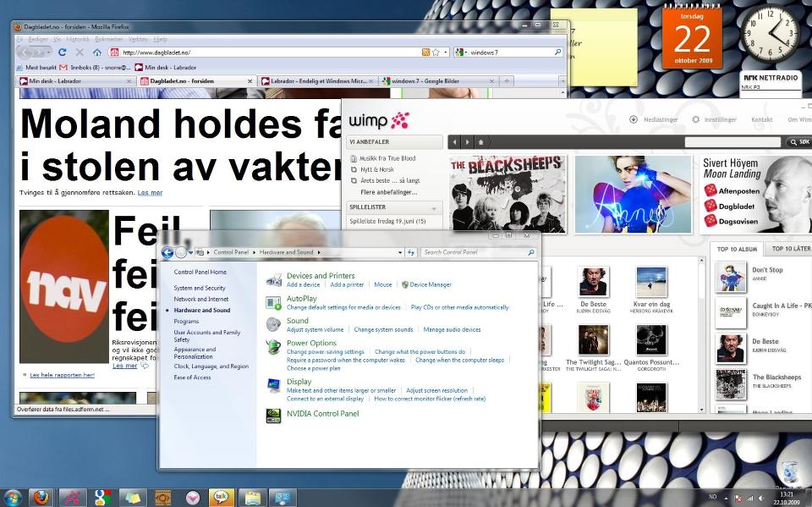Click the Control Panel refresh icon
The image size is (812, 507).
click(x=411, y=252)
